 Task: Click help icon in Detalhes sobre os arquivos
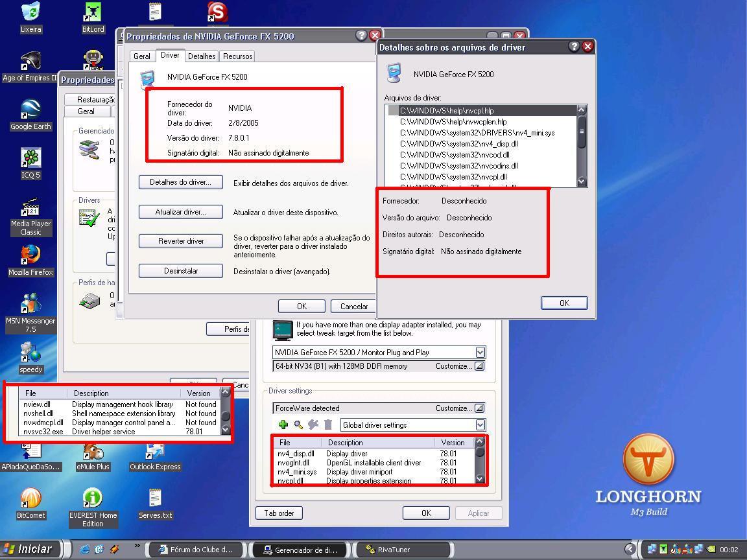pyautogui.click(x=574, y=46)
